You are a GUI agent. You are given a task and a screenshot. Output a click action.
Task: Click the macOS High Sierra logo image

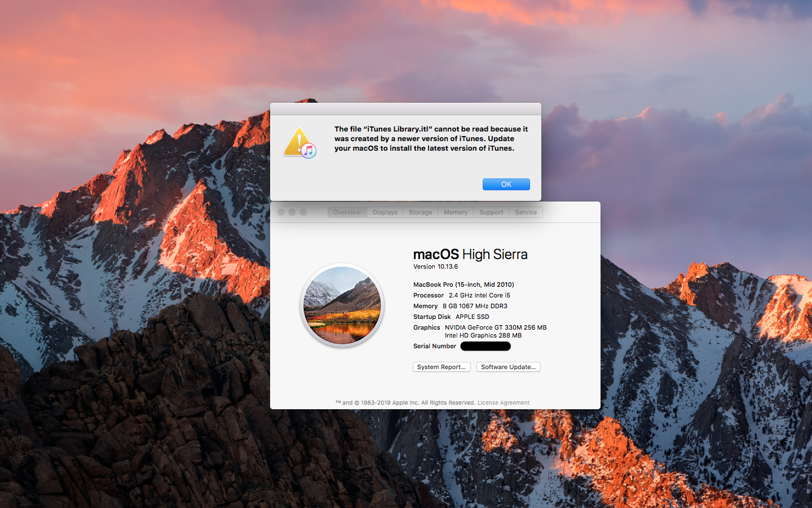click(x=342, y=305)
